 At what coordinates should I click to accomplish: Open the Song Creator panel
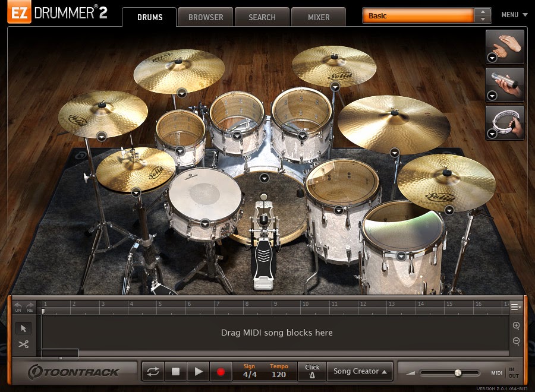tap(360, 371)
